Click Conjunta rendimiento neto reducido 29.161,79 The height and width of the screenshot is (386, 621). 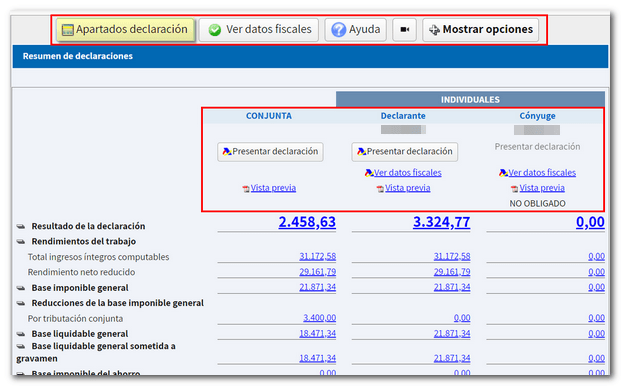(318, 272)
